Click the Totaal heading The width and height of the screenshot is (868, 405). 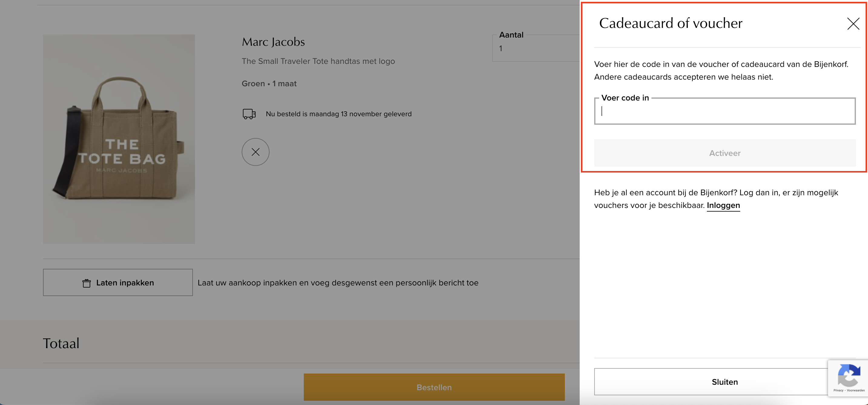coord(61,343)
